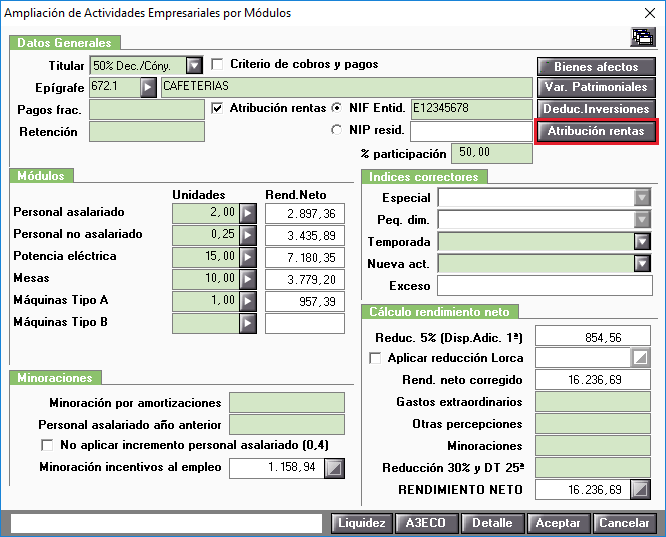Image resolution: width=666 pixels, height=537 pixels.
Task: Expand the Especial index dropdown
Action: click(642, 198)
